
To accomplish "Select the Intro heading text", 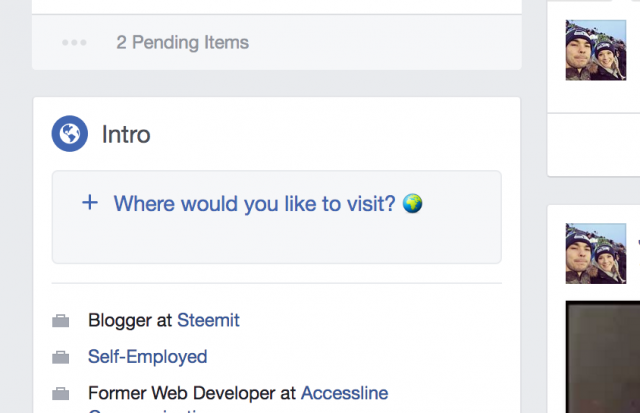I will coord(126,134).
